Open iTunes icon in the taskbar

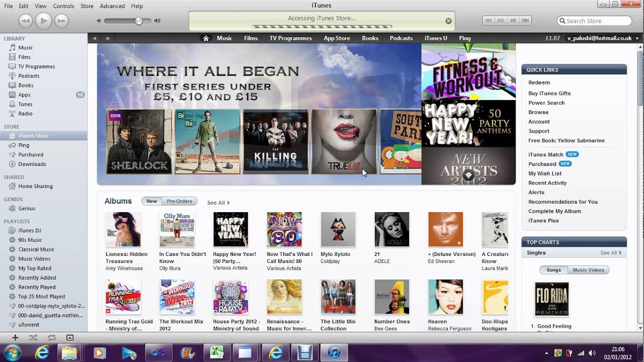tap(334, 352)
